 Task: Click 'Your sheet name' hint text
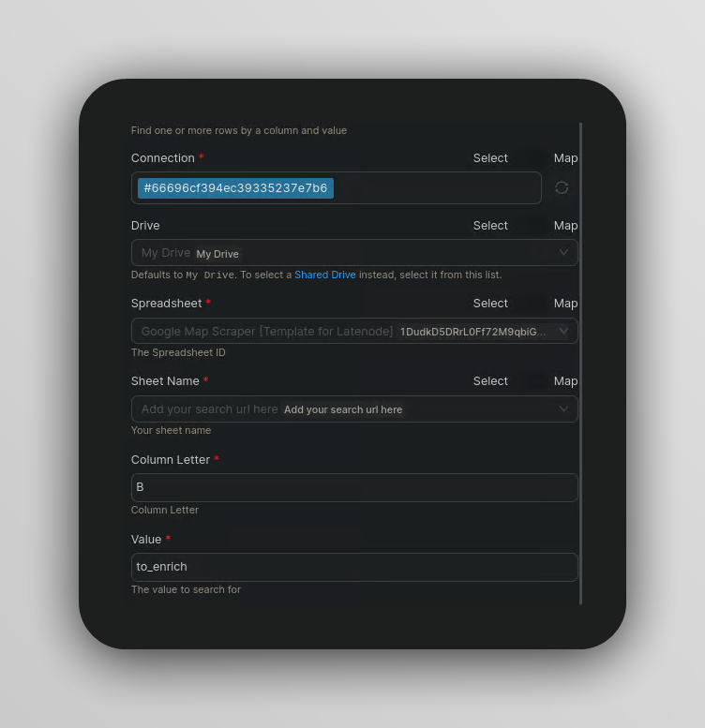(x=171, y=430)
